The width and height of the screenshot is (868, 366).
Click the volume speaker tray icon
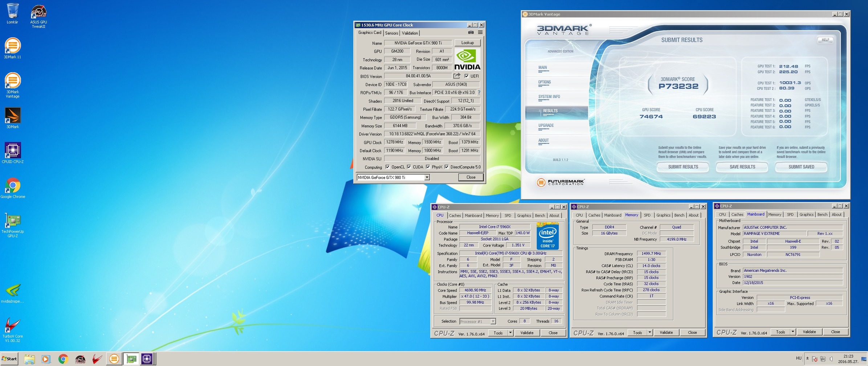tap(831, 359)
